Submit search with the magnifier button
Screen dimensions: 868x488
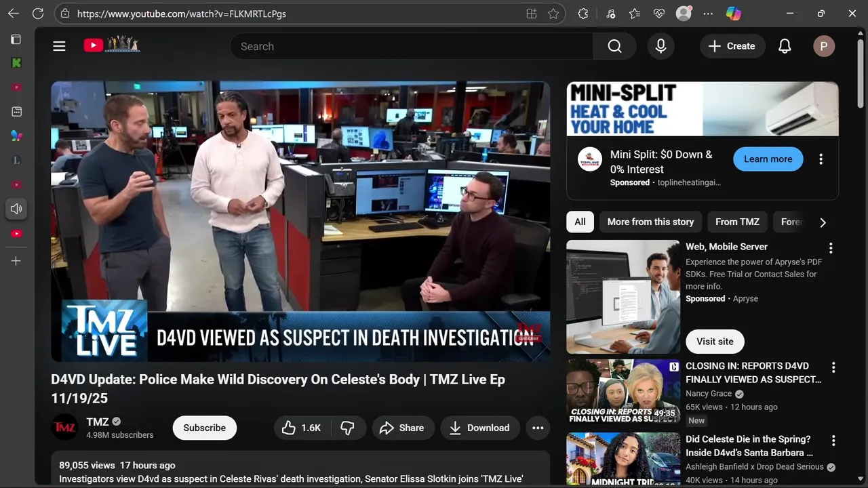tap(614, 46)
